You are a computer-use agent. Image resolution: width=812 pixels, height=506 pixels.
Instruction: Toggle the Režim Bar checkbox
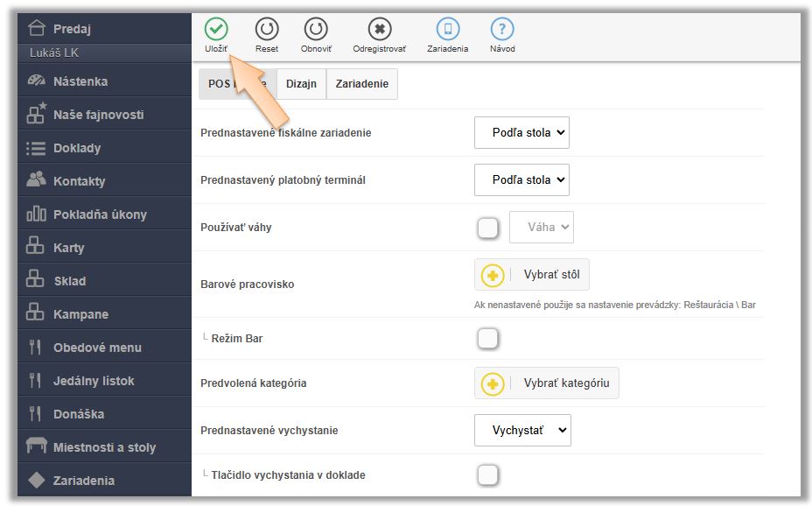[x=488, y=338]
